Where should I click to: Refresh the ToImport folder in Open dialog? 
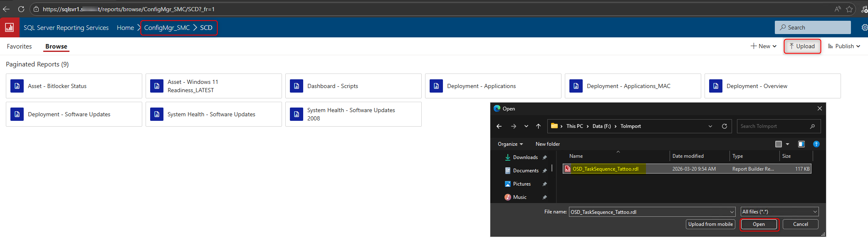pyautogui.click(x=724, y=126)
